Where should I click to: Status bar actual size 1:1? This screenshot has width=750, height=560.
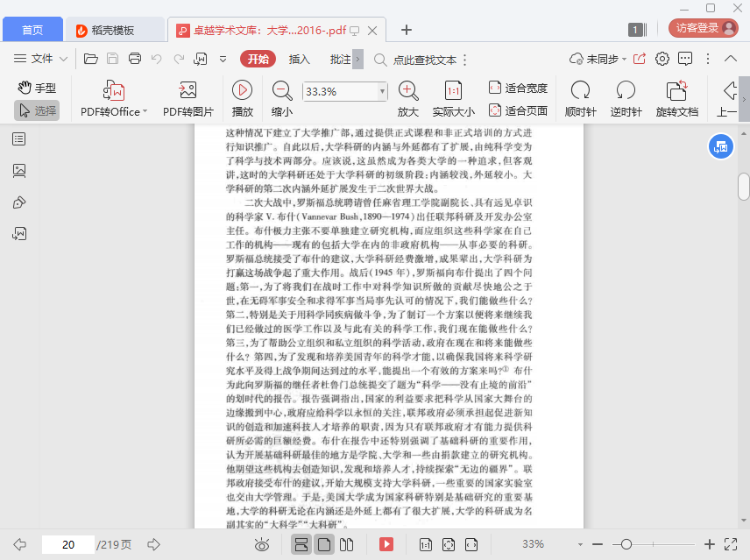point(425,545)
